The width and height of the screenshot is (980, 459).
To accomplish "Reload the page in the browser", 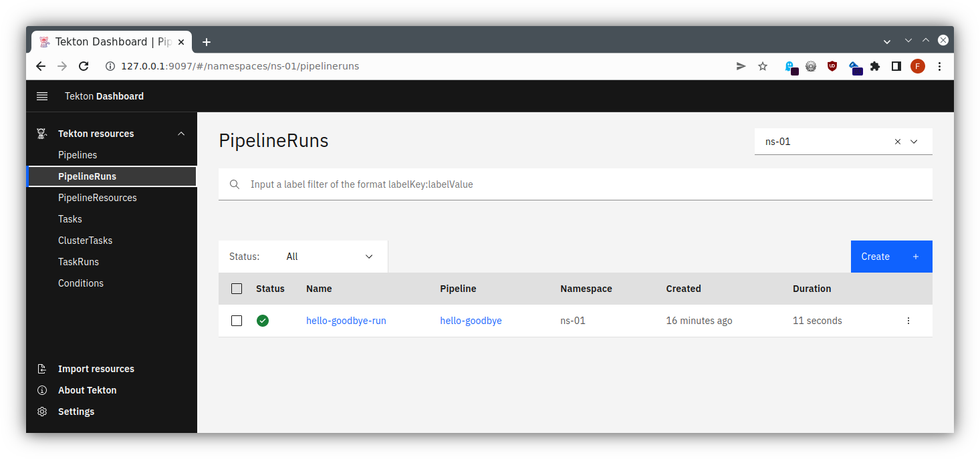I will coord(84,66).
